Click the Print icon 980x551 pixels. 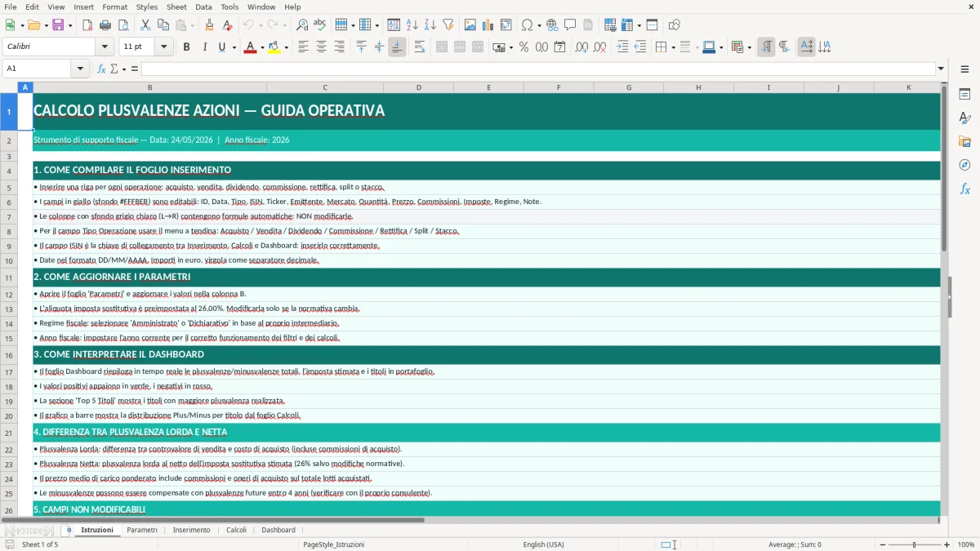(x=105, y=25)
